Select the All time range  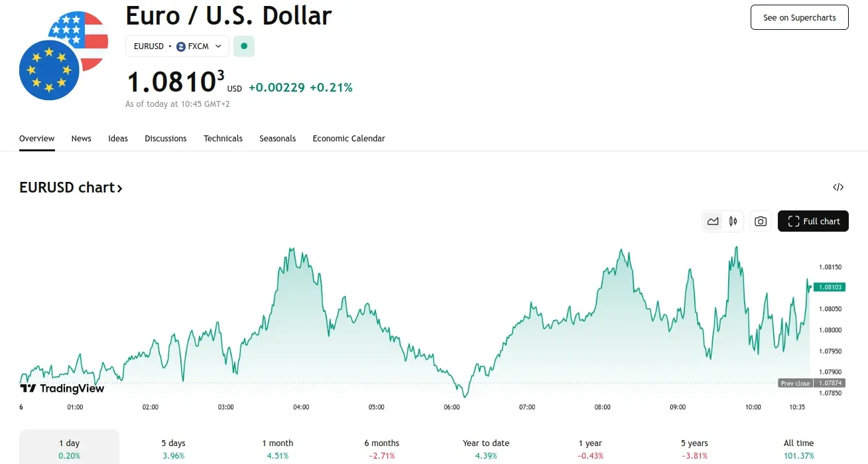tap(798, 448)
